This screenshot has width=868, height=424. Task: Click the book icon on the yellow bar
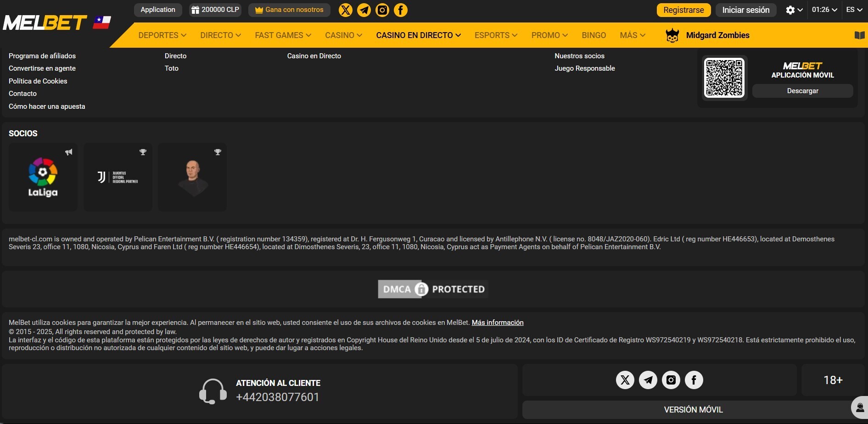point(859,35)
